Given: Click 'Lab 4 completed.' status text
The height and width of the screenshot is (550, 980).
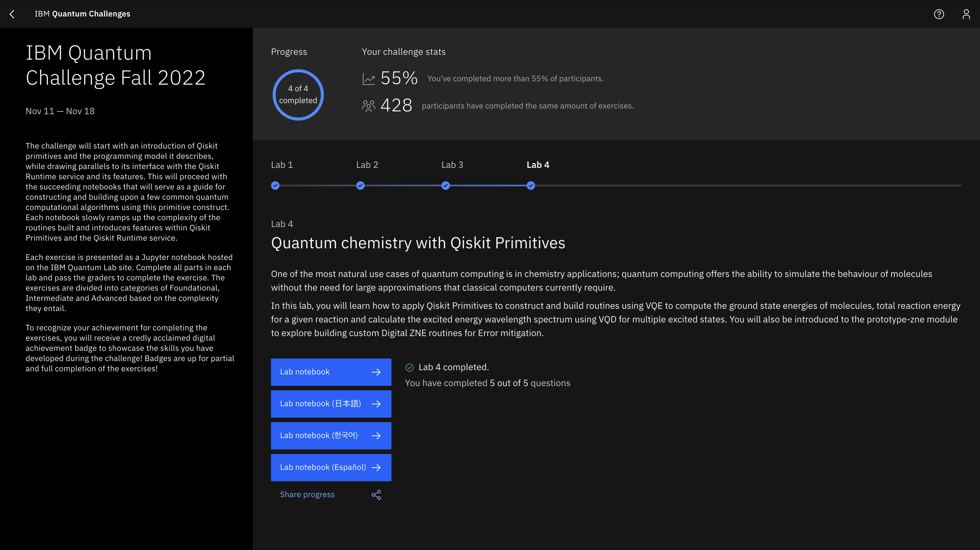Looking at the screenshot, I should point(453,367).
